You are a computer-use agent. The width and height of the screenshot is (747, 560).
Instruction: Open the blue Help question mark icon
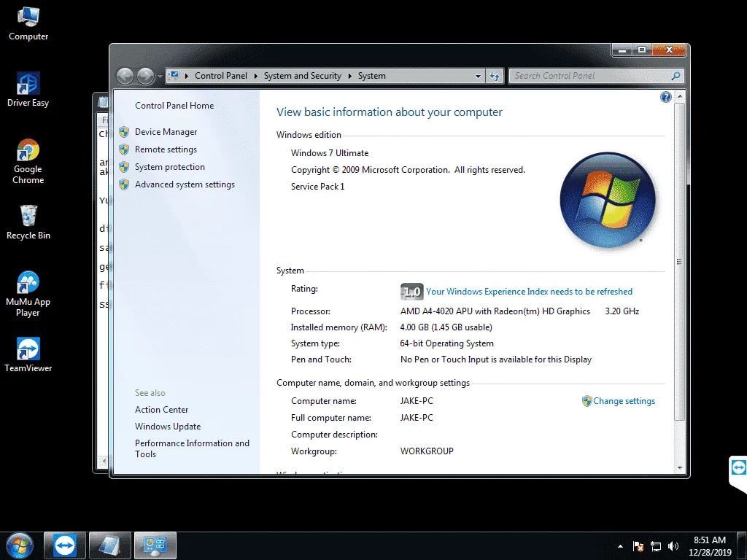[x=665, y=97]
